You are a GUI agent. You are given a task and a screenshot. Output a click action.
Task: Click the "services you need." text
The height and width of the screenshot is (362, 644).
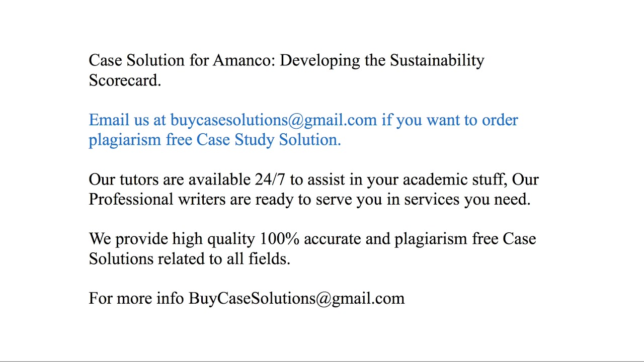467,199
